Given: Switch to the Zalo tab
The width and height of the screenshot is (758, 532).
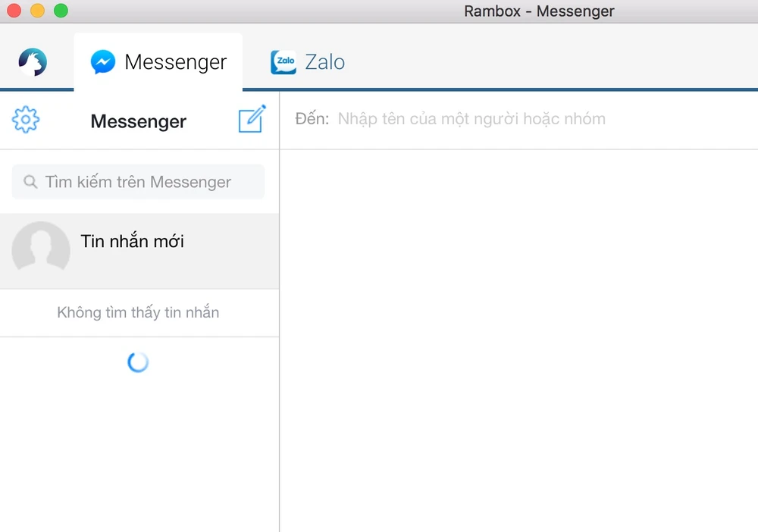Looking at the screenshot, I should [324, 62].
